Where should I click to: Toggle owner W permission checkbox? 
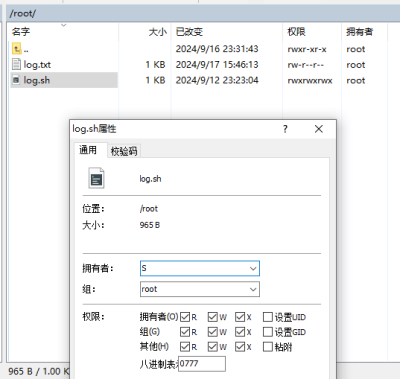(213, 317)
